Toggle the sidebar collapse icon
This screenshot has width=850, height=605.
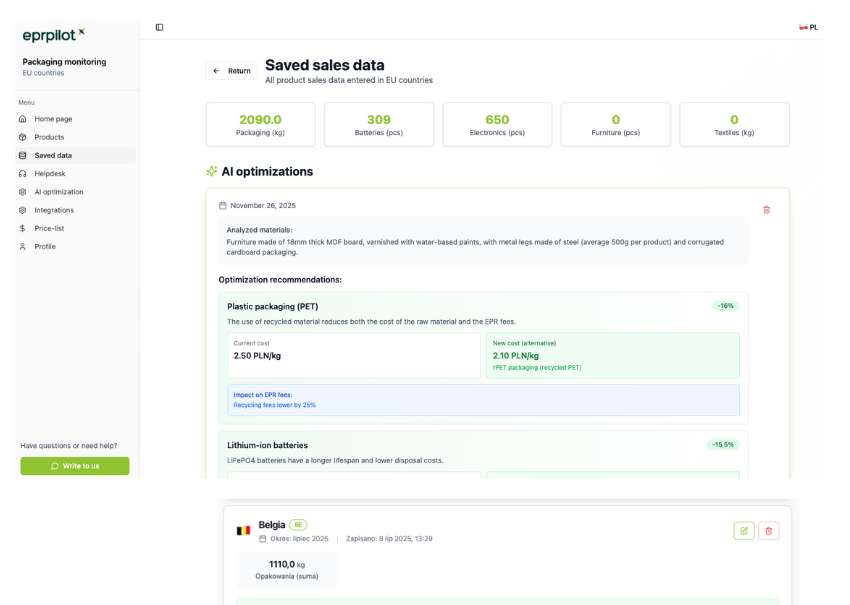(x=159, y=27)
